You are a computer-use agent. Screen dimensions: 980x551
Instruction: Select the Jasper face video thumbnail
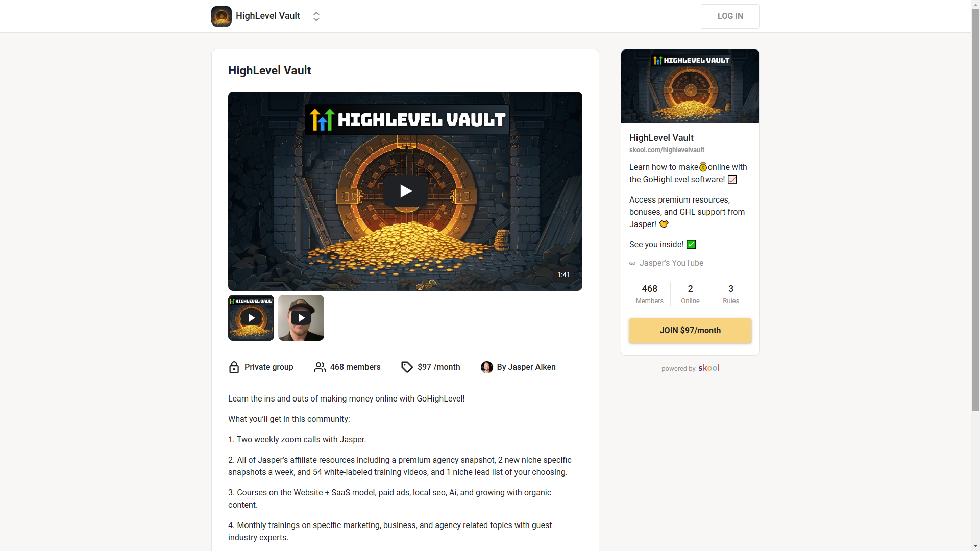tap(301, 318)
